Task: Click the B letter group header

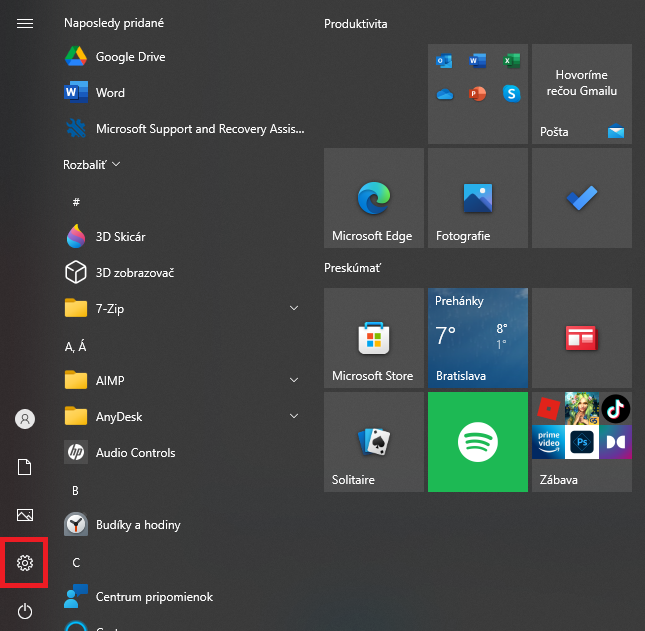Action: [75, 490]
